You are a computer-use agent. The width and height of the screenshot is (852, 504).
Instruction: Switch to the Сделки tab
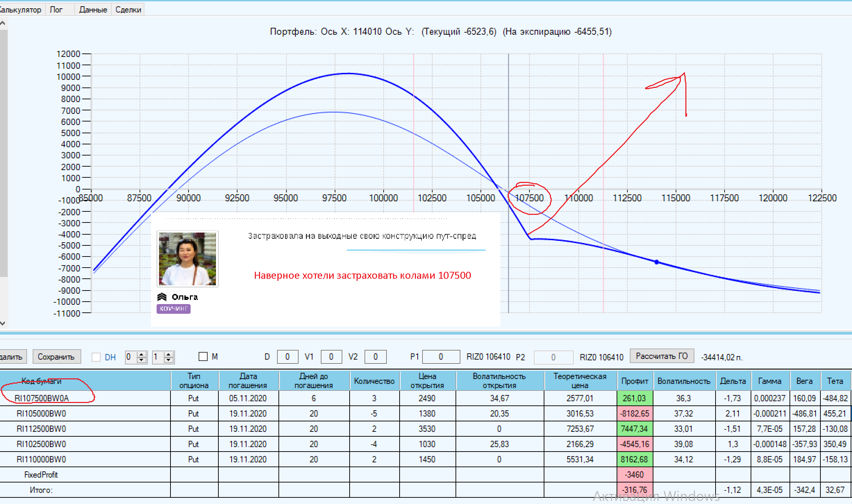[x=128, y=10]
